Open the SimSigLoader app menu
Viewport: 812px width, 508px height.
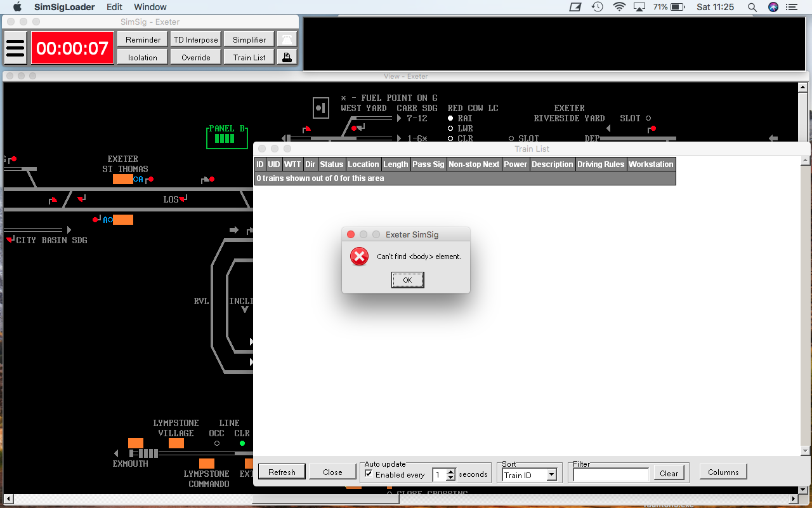point(65,7)
